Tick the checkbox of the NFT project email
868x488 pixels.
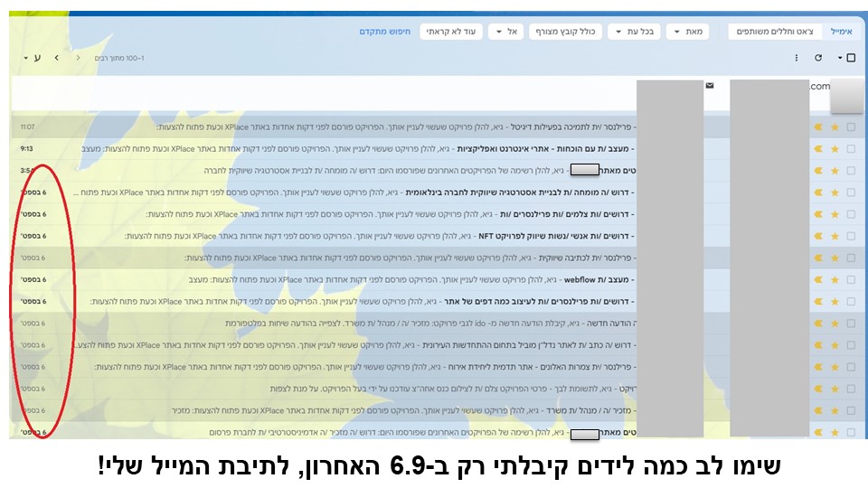pos(851,236)
